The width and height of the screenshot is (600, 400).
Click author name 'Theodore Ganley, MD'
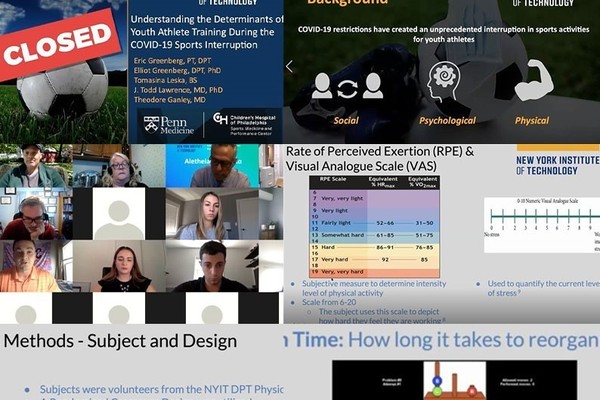(x=170, y=100)
